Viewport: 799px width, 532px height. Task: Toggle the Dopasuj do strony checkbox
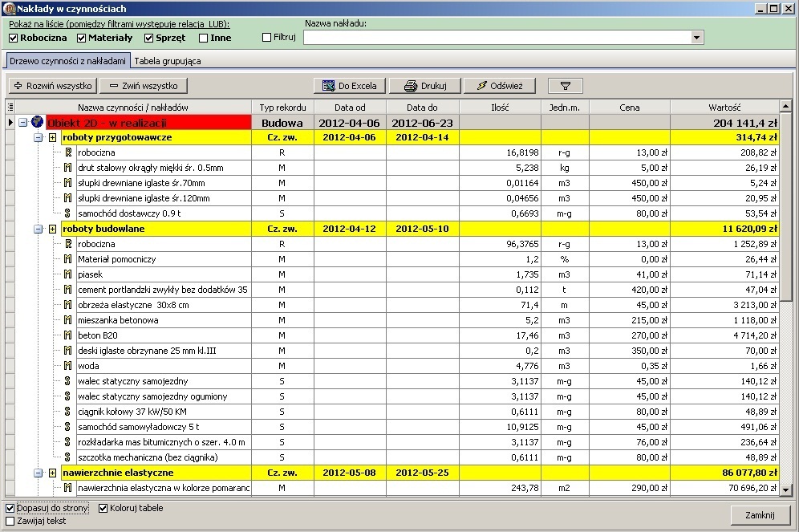pos(10,509)
